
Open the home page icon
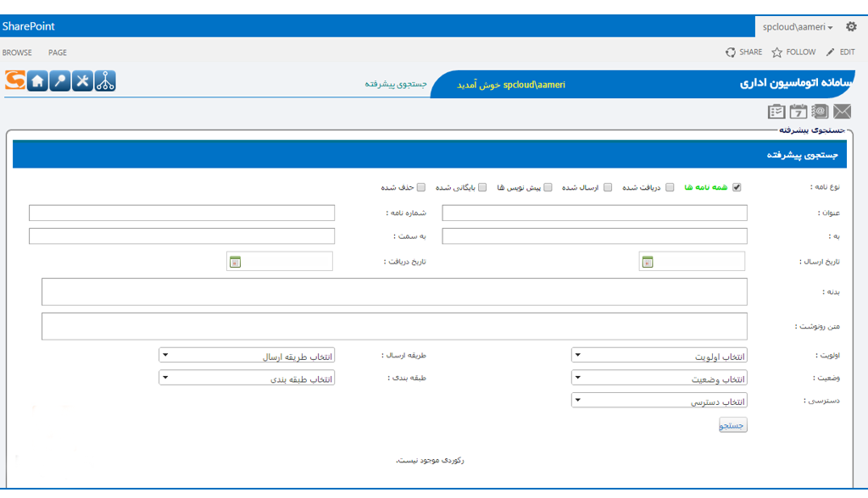(37, 81)
